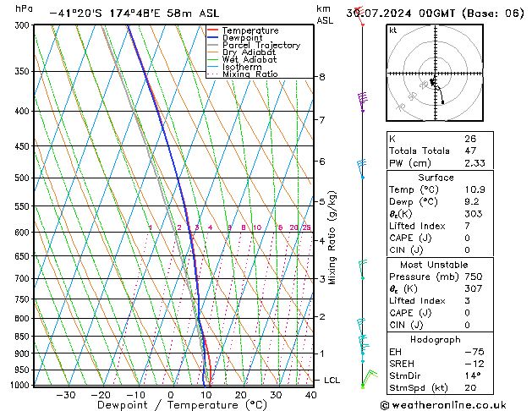Click the '700' pressure level label

(24, 279)
